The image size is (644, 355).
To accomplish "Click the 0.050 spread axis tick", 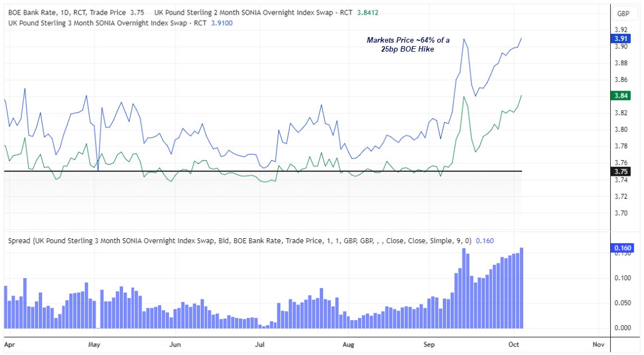I will 623,303.
